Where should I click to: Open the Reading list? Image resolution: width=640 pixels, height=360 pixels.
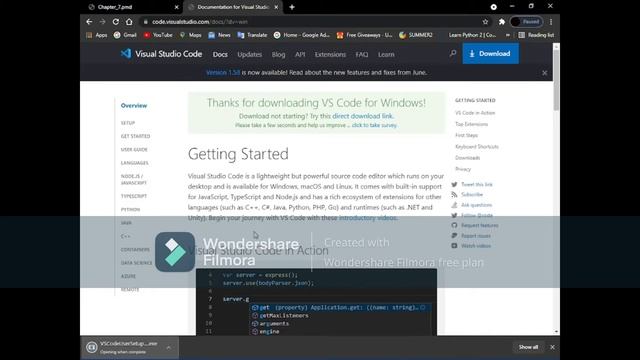(x=536, y=35)
